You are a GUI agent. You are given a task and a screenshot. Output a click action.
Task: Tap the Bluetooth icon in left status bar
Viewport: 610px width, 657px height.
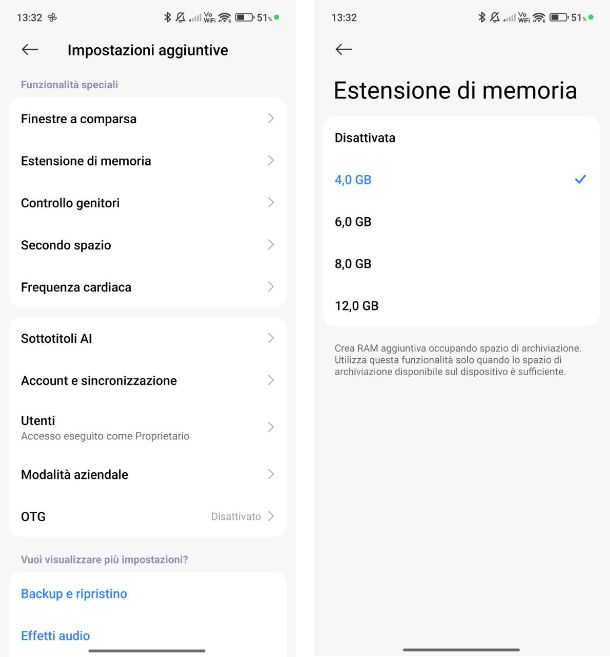(x=167, y=18)
